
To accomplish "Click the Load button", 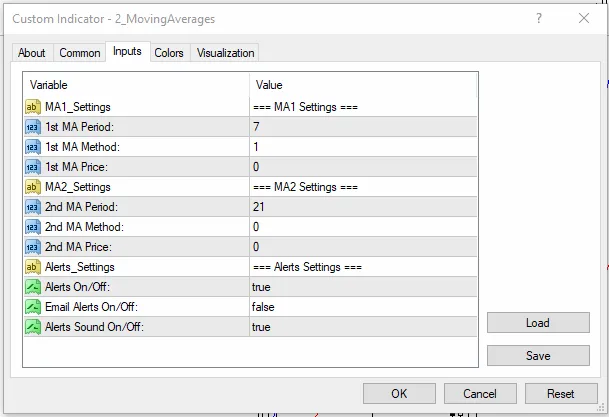I will click(538, 323).
